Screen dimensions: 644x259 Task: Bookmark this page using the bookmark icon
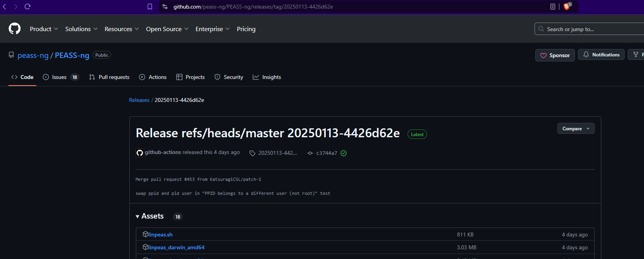click(150, 7)
